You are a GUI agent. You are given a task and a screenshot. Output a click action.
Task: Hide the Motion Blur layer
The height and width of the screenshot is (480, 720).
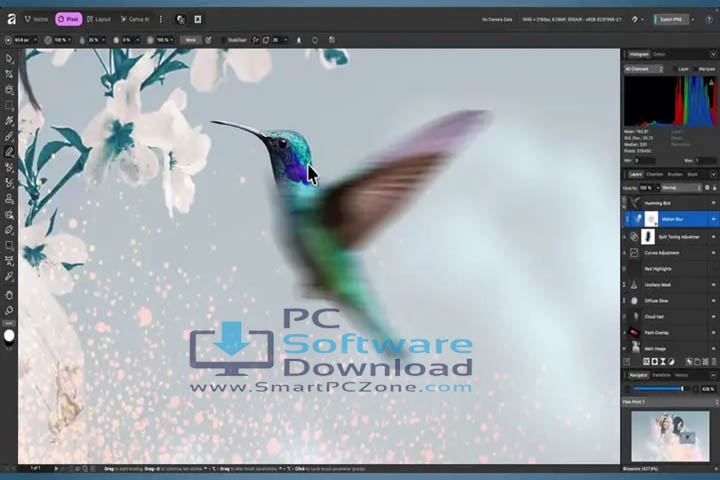coord(714,219)
